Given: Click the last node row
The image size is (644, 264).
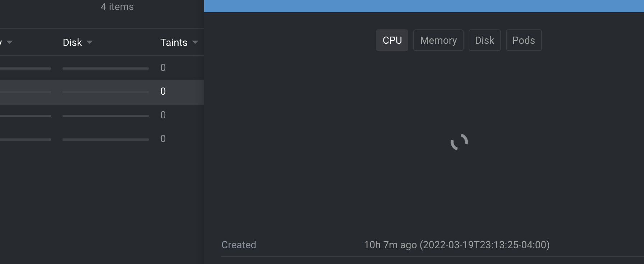Looking at the screenshot, I should pos(101,139).
